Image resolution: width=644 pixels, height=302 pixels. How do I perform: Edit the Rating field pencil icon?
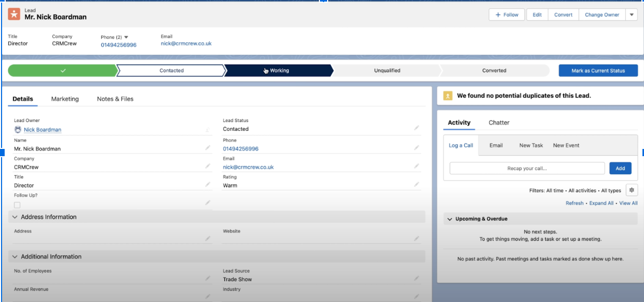click(x=417, y=183)
